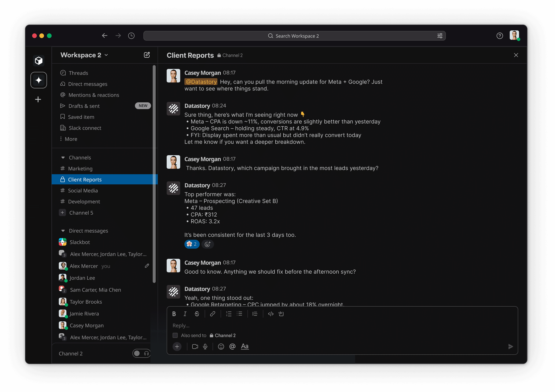
Task: Toggle the flower reaction with count 2
Action: [x=192, y=244]
